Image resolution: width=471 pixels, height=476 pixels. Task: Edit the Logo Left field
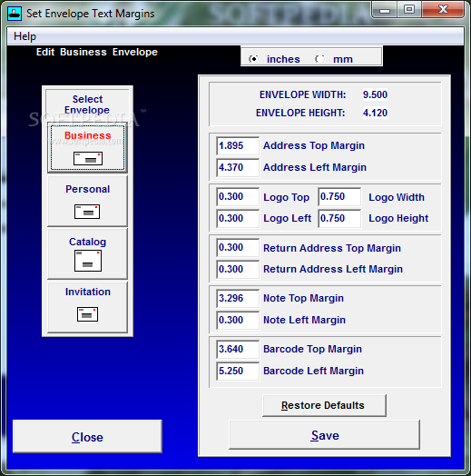[238, 218]
